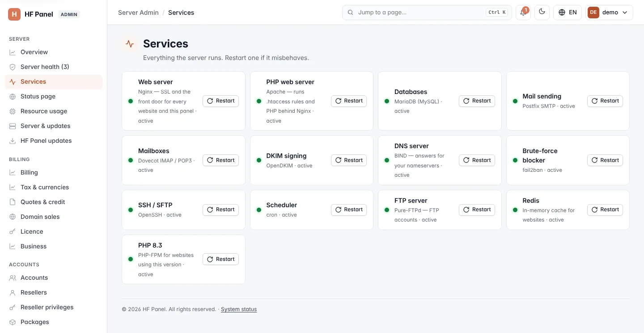This screenshot has height=333, width=644.
Task: Open the notifications bell icon
Action: pyautogui.click(x=523, y=13)
